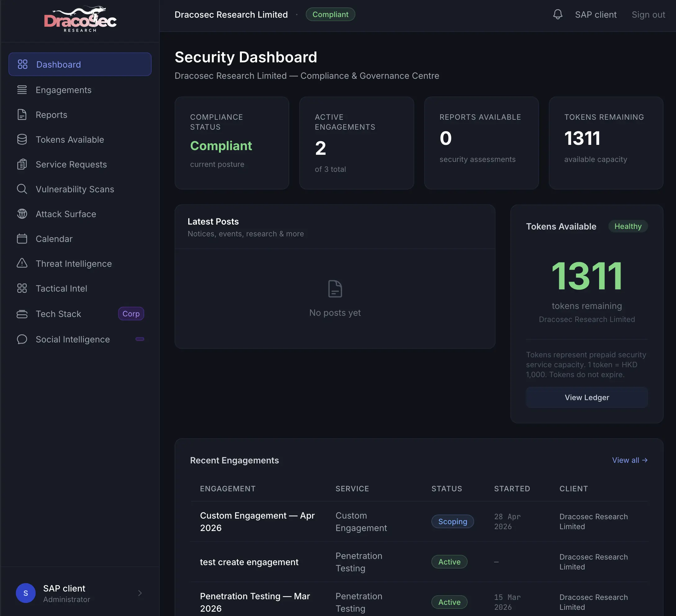Click the Healthy status badge

(x=628, y=226)
